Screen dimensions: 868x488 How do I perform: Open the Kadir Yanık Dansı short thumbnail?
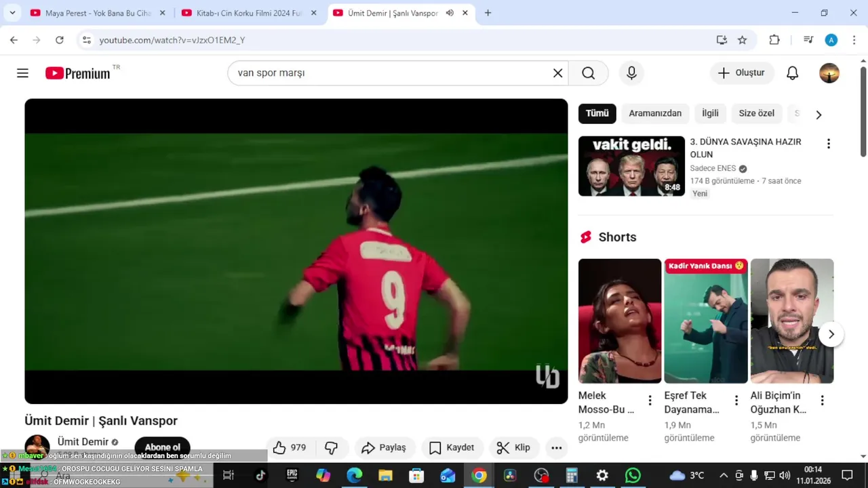pyautogui.click(x=706, y=321)
